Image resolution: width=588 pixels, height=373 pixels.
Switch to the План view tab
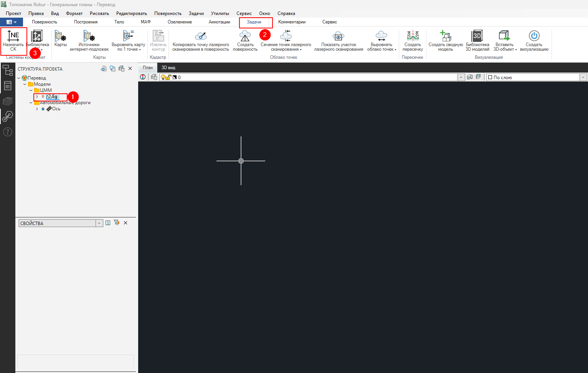pyautogui.click(x=148, y=68)
